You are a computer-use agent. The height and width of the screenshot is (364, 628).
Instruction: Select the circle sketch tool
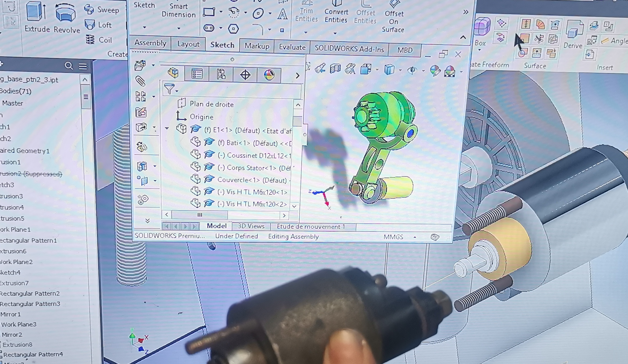pos(258,13)
